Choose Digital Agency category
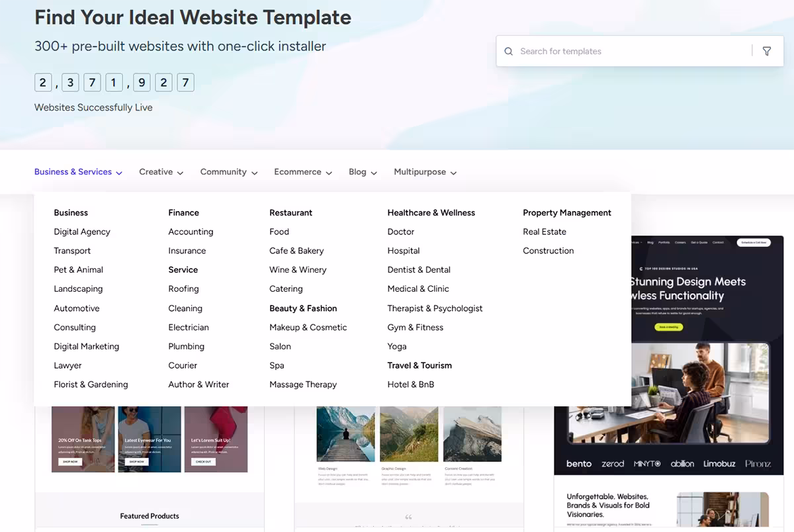Screen dimensions: 794x532 [x=82, y=232]
